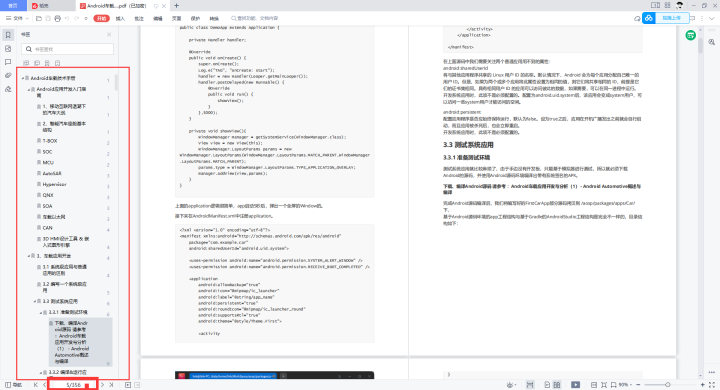
Task: Toggle continuous reading mode icon in the status bar
Action: (530, 385)
